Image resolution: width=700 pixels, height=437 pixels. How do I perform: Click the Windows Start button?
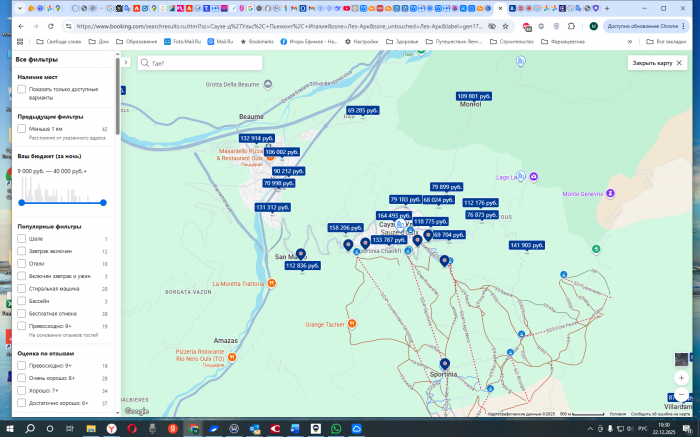(11, 428)
